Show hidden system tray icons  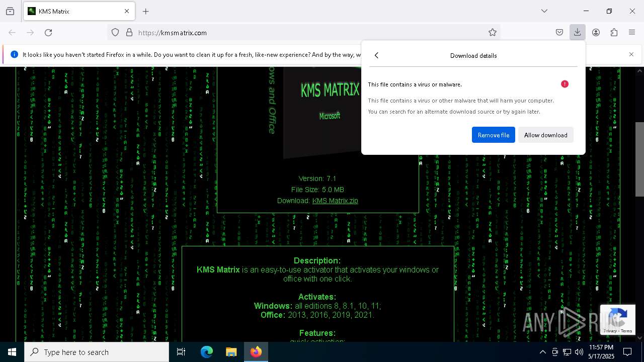542,352
